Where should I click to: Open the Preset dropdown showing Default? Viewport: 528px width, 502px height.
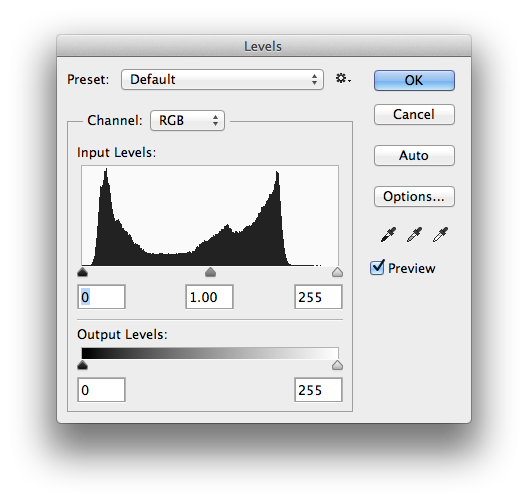point(222,79)
